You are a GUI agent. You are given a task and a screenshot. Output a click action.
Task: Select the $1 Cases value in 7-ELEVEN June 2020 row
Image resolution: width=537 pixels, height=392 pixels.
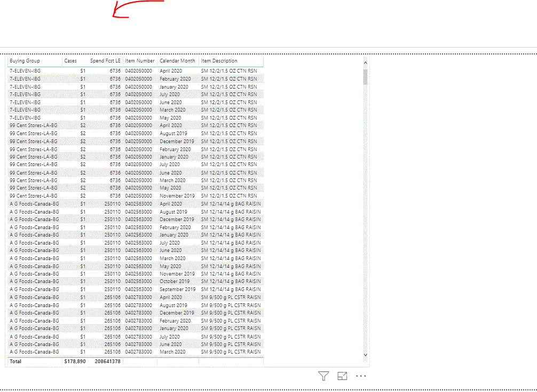(x=83, y=102)
